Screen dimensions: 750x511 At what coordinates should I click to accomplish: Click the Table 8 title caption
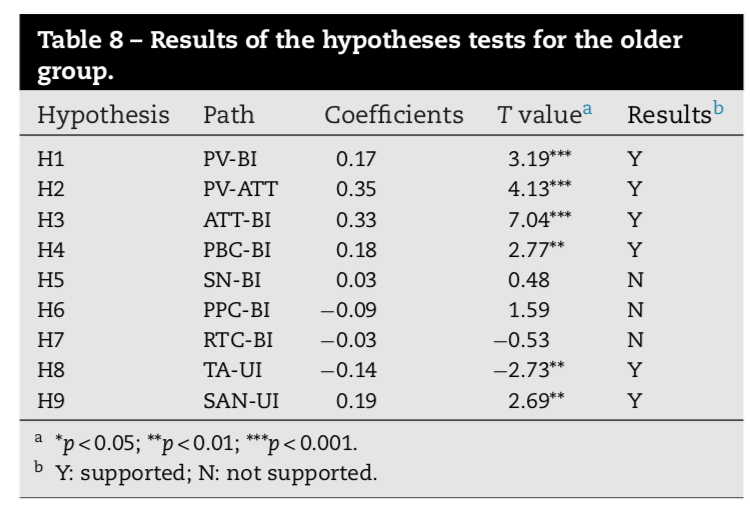click(x=360, y=57)
